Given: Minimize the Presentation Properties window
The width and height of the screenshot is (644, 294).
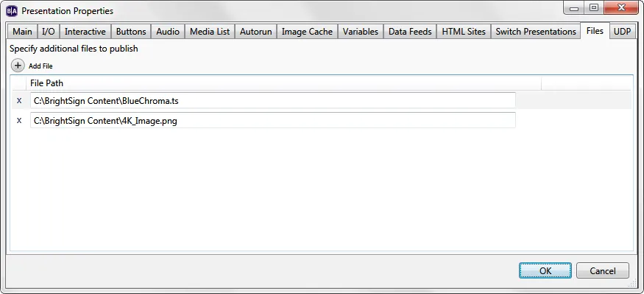Looking at the screenshot, I should coord(574,9).
